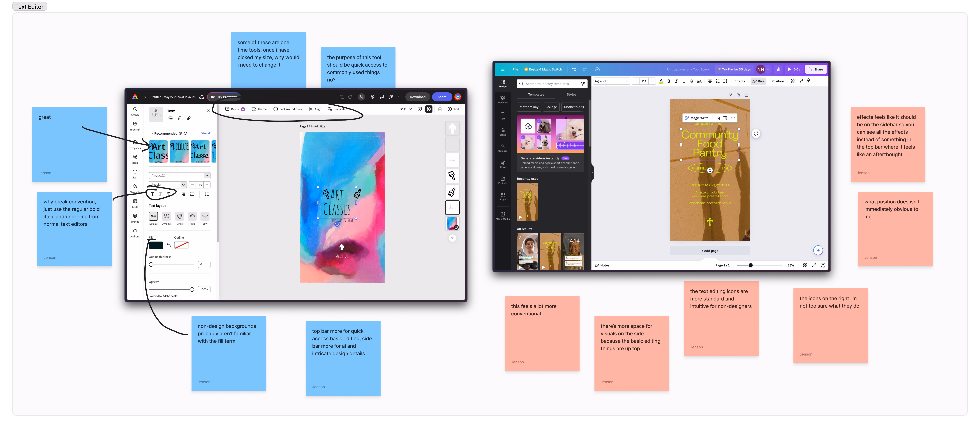Toggle Bold in Canva text toolbar
980x428 pixels.
pos(668,81)
